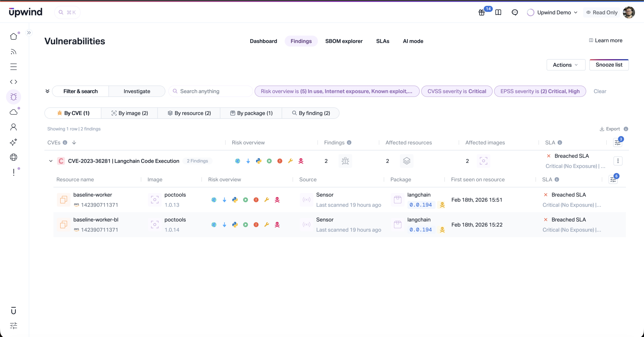This screenshot has width=644, height=337.
Task: Click the gift box updates icon
Action: pyautogui.click(x=481, y=12)
